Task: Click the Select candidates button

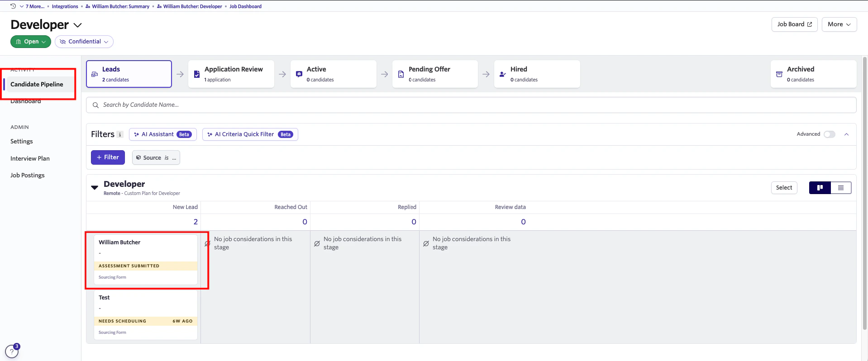Action: point(784,188)
